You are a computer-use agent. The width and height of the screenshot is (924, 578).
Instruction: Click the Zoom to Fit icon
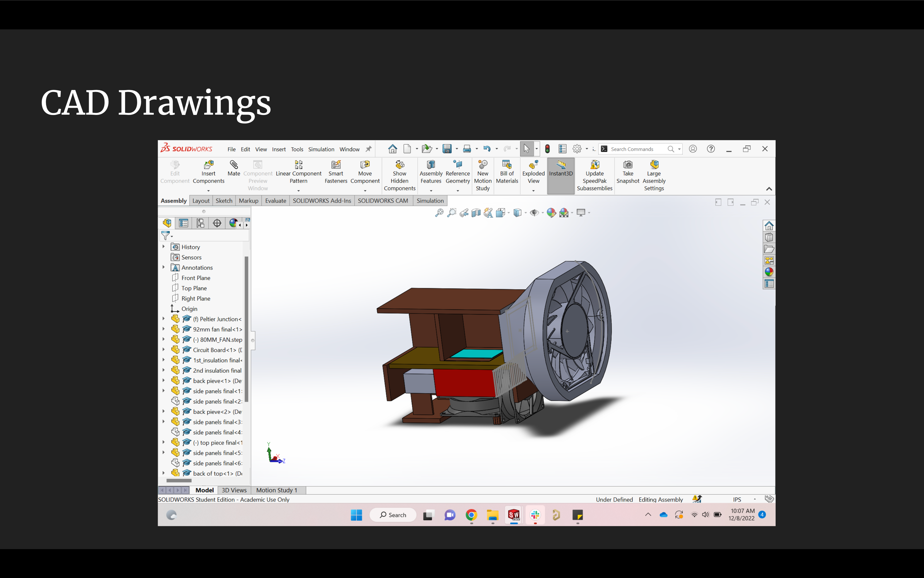(x=439, y=213)
